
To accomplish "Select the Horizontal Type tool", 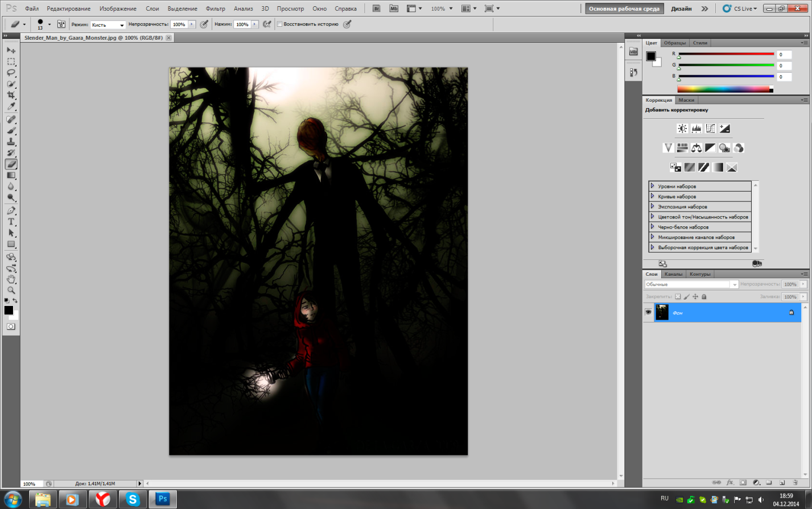I will click(11, 222).
